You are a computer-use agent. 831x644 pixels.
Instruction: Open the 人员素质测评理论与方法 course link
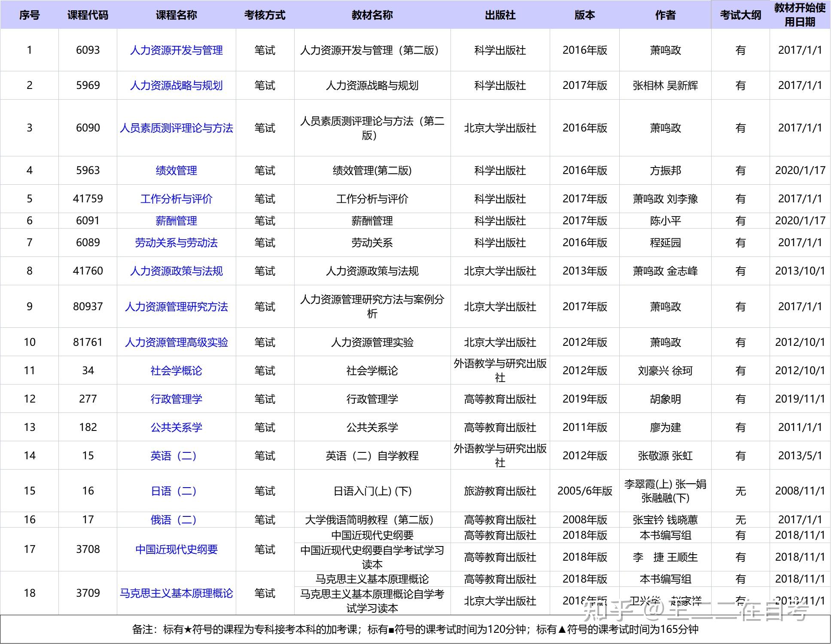(x=176, y=128)
